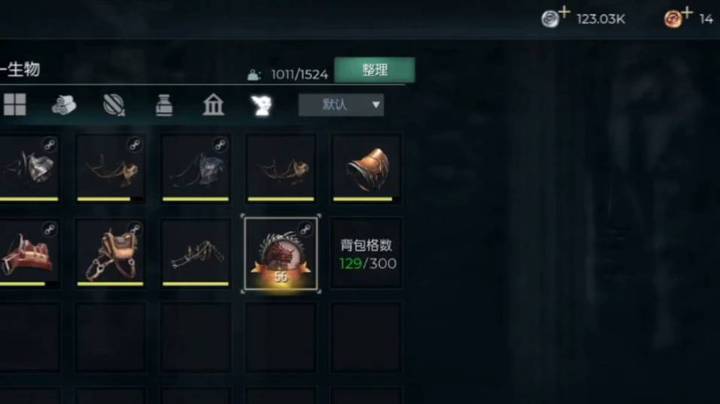Click the link icon on badge item
Image resolution: width=720 pixels, height=404 pixels.
pos(305,228)
